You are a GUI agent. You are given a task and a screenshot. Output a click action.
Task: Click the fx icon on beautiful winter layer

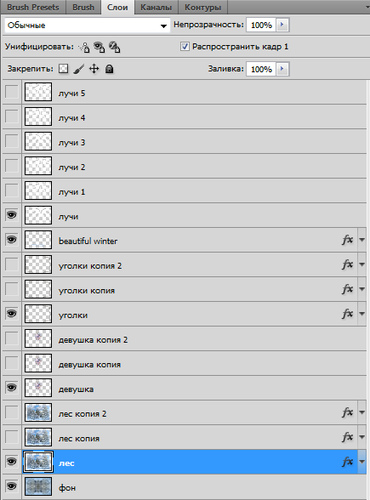[347, 240]
